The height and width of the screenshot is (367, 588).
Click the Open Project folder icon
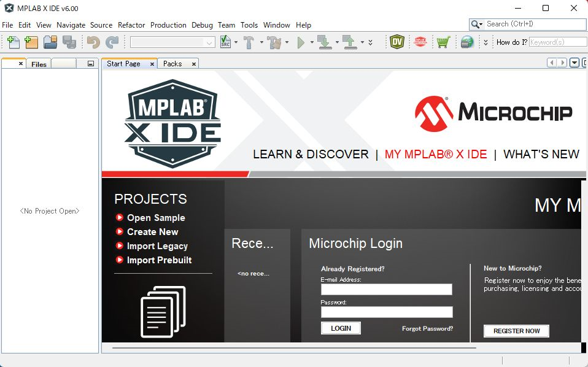pyautogui.click(x=50, y=42)
